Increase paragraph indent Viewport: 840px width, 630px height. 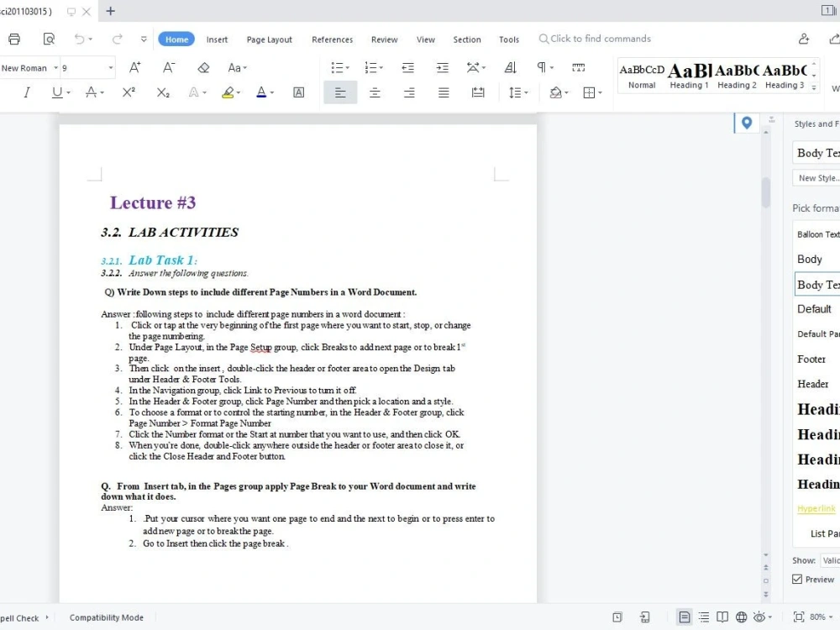443,67
